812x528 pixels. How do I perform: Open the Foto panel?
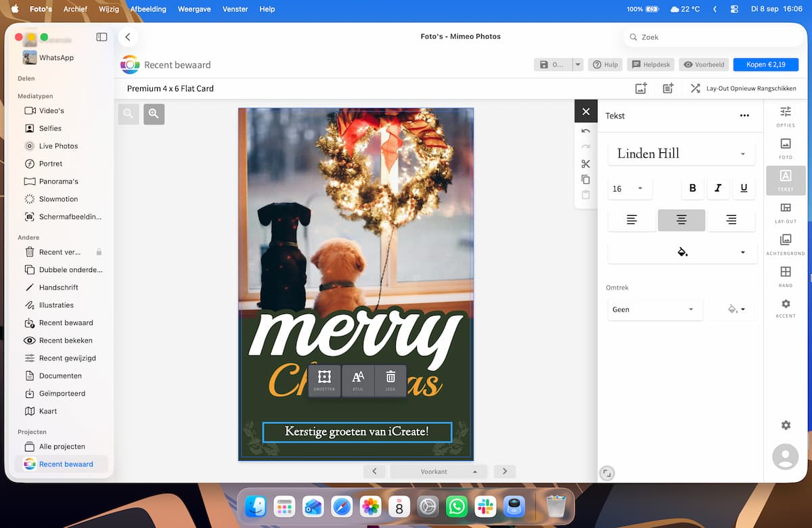[786, 148]
